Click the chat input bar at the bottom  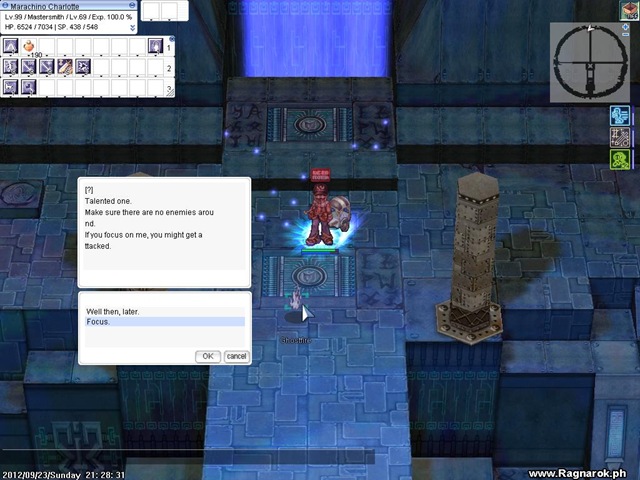(188, 457)
